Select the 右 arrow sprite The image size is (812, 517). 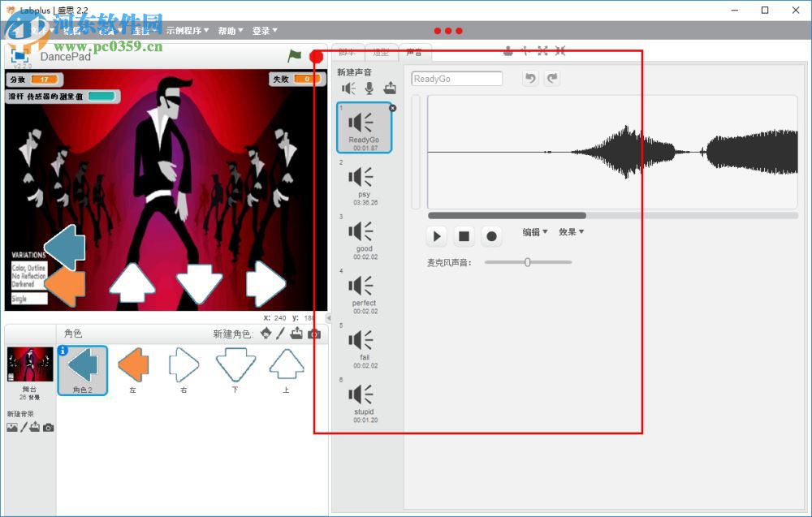[x=184, y=371]
